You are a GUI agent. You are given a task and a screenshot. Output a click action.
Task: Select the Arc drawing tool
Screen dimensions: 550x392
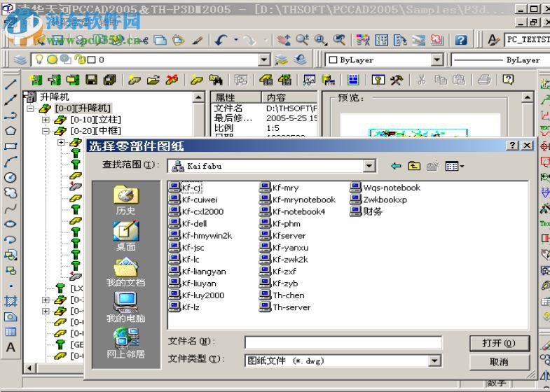point(11,162)
